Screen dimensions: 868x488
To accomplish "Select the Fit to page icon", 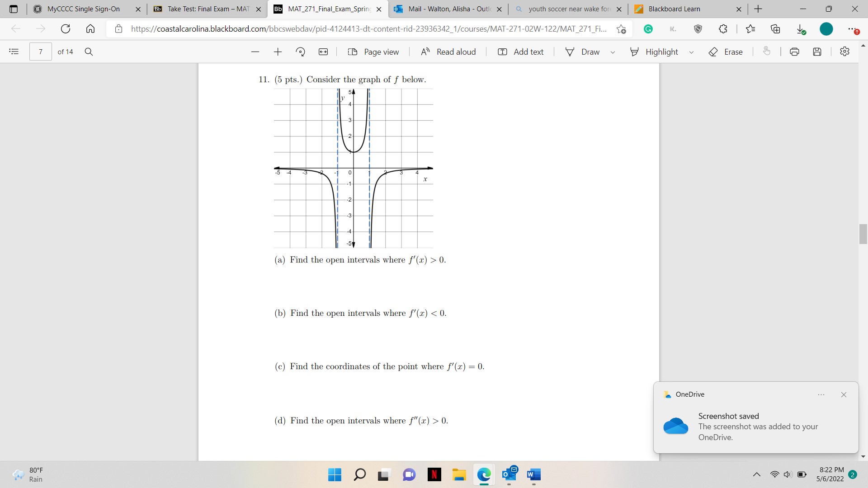I will (x=323, y=52).
